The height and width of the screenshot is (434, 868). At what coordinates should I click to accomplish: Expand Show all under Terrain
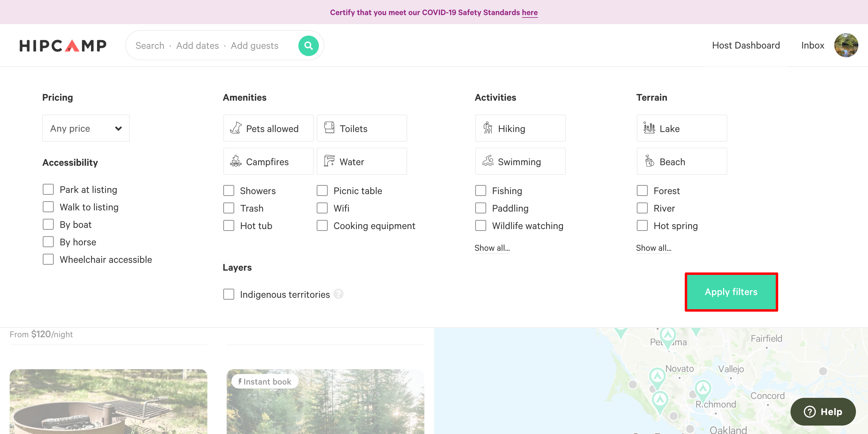[653, 248]
